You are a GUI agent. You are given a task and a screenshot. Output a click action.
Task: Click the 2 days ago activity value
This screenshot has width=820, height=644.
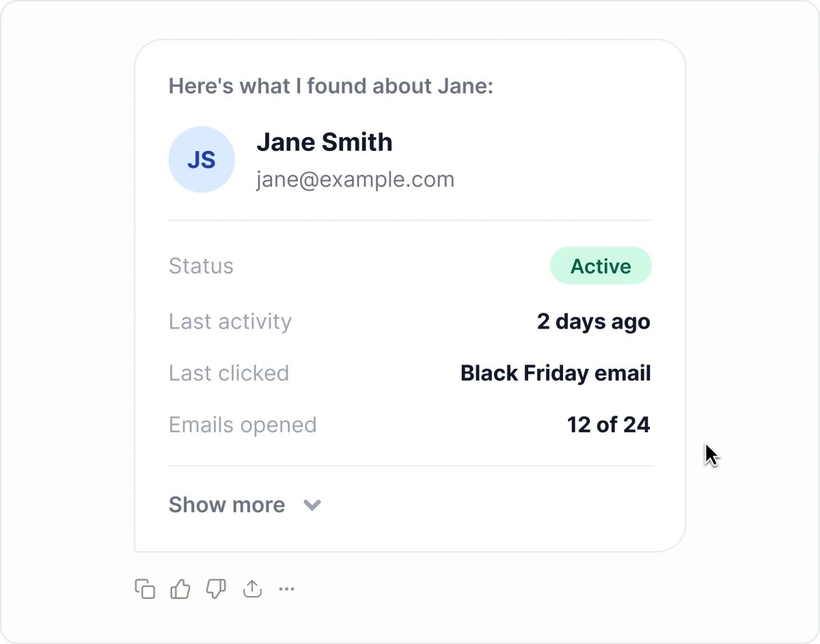[594, 321]
